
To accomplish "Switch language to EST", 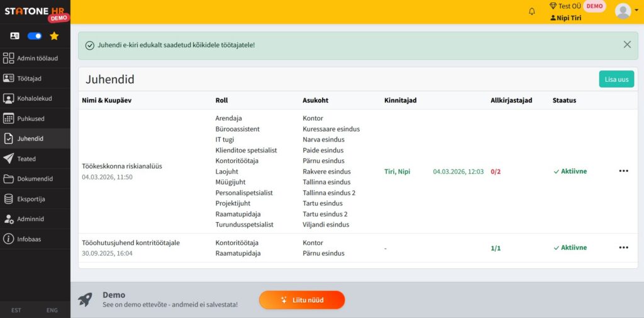I will [17, 310].
